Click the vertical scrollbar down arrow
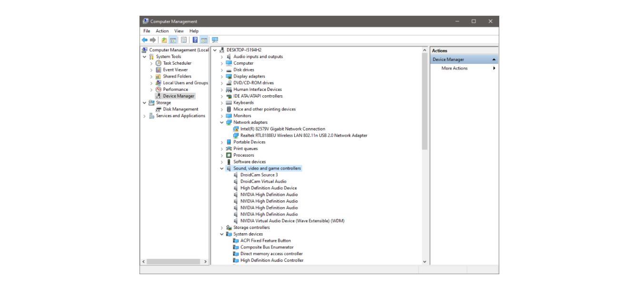The height and width of the screenshot is (288, 644). click(x=424, y=261)
